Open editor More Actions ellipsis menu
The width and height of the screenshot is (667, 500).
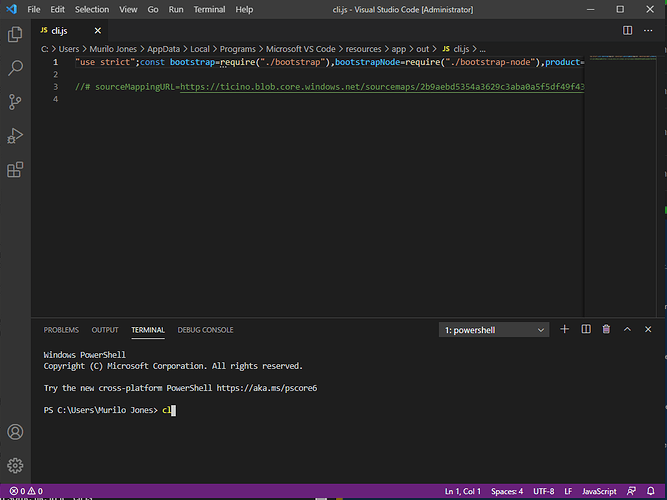[x=648, y=30]
